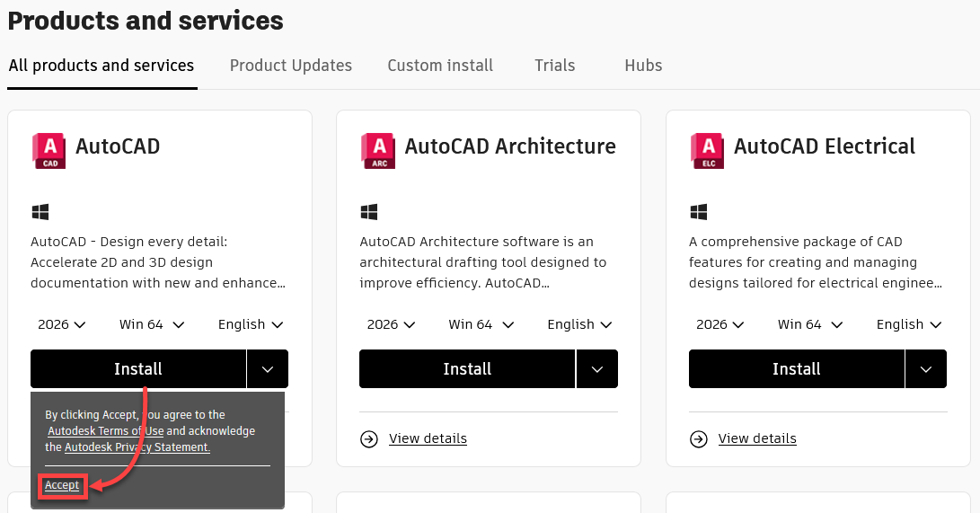Viewport: 980px width, 513px height.
Task: Click Windows platform icon on AutoCAD card
Action: 40,212
